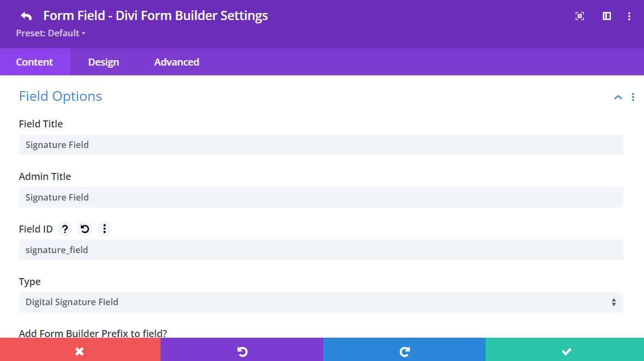Select the Admin Title text field
This screenshot has width=644, height=361.
pyautogui.click(x=321, y=197)
